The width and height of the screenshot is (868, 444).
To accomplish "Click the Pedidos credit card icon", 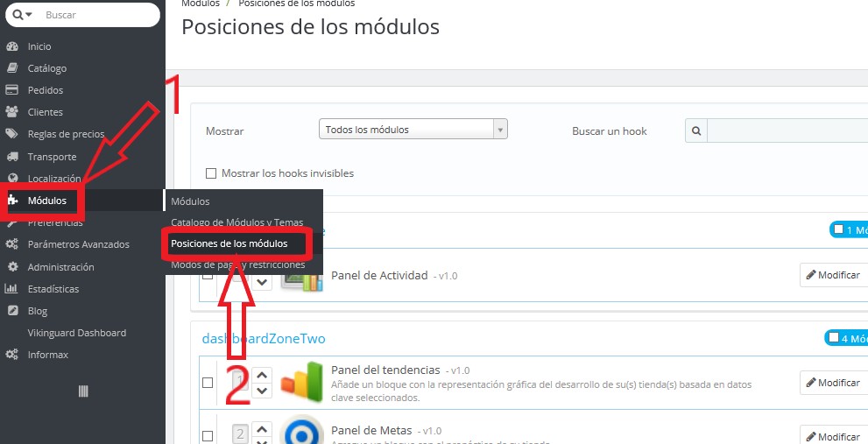I will click(x=12, y=89).
